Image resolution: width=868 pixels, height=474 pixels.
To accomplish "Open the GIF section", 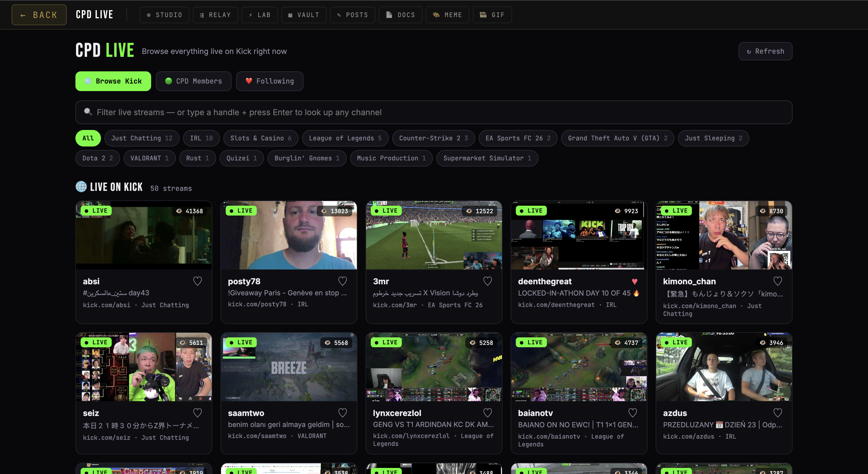I will coord(492,15).
